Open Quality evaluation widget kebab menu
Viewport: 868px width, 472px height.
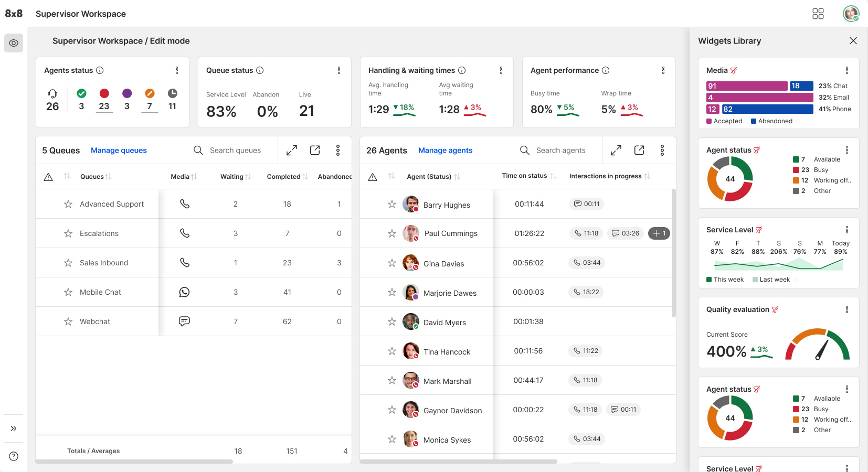(846, 309)
